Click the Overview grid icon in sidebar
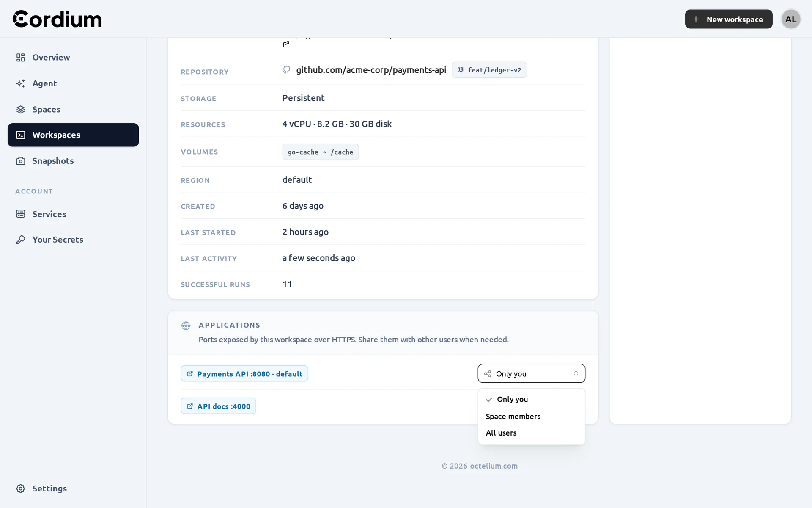 (21, 57)
